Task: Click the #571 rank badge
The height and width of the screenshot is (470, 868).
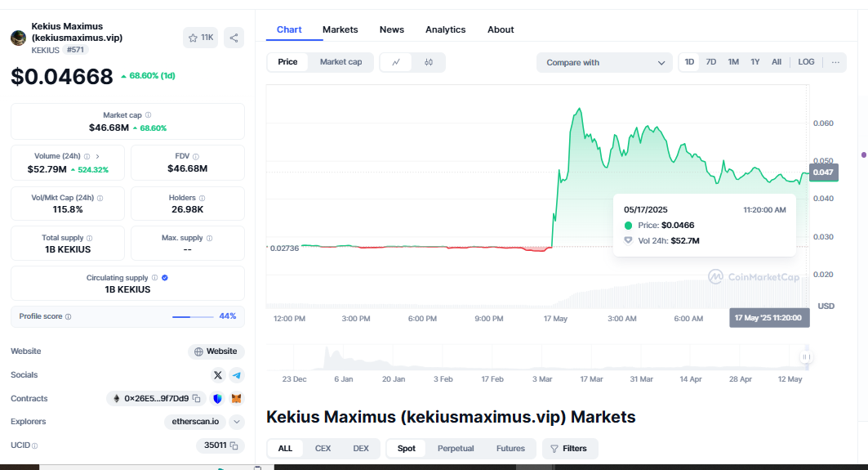Action: [75, 50]
